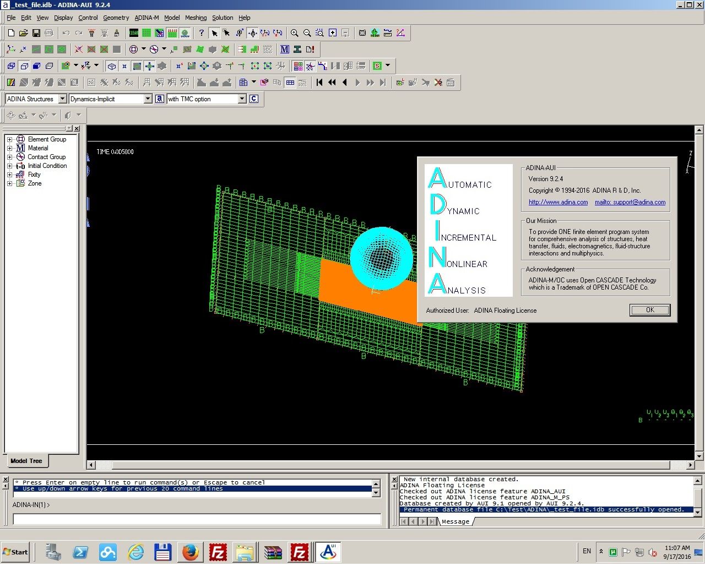Click the ADINA-AUI icon in taskbar
The width and height of the screenshot is (705, 588).
click(x=328, y=552)
